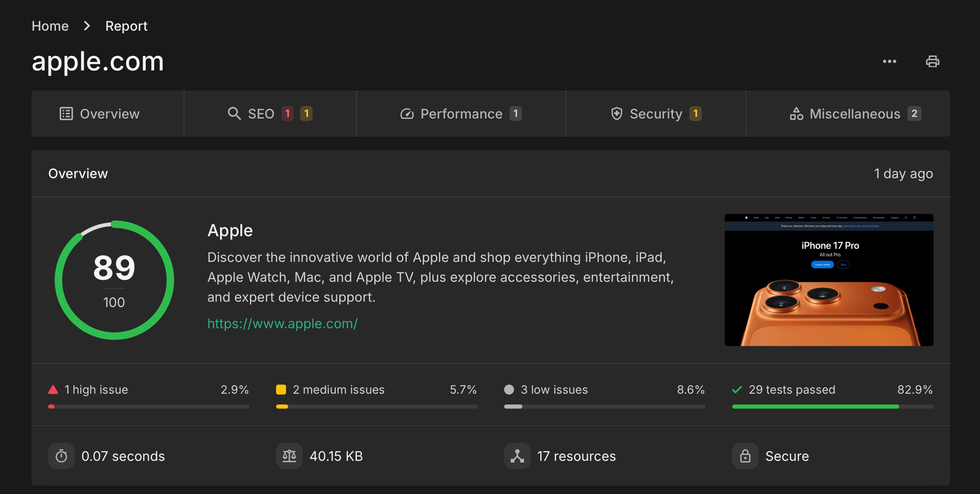Viewport: 980px width, 494px height.
Task: Open the Performance tab
Action: 461,114
